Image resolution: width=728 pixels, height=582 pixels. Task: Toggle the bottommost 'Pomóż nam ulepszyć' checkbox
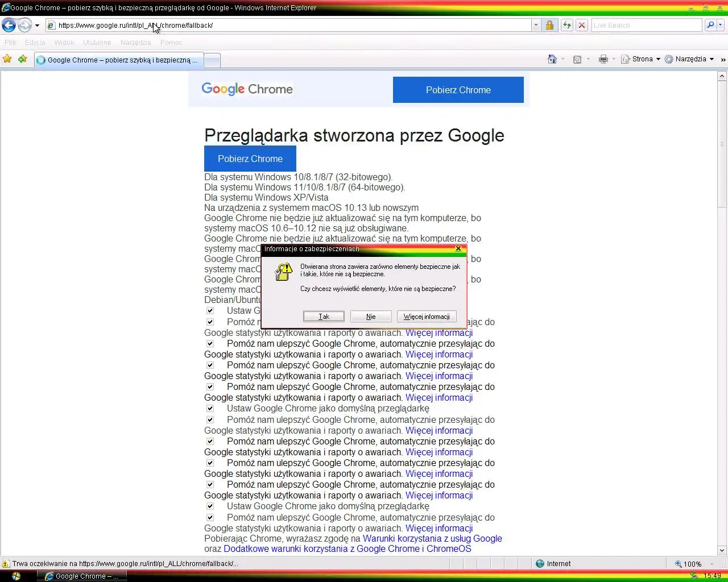pyautogui.click(x=210, y=518)
